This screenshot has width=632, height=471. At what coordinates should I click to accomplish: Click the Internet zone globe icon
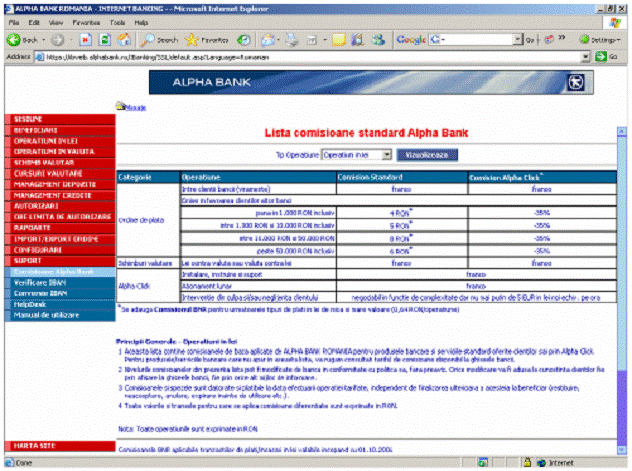click(541, 463)
